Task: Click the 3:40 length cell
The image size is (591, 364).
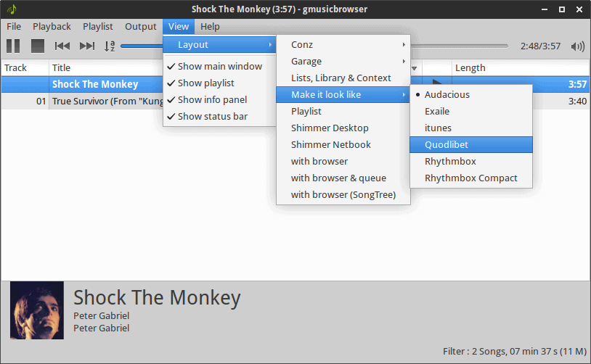Action: (577, 102)
